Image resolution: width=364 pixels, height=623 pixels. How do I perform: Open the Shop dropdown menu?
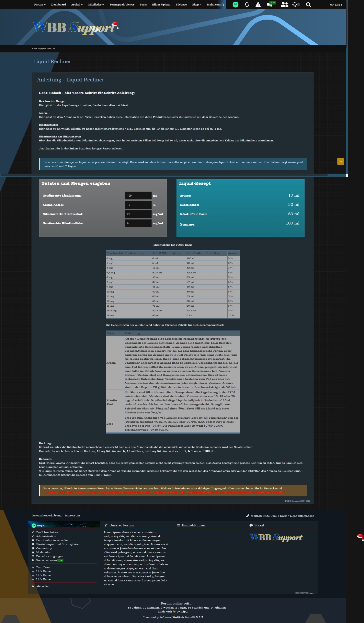[x=196, y=4]
